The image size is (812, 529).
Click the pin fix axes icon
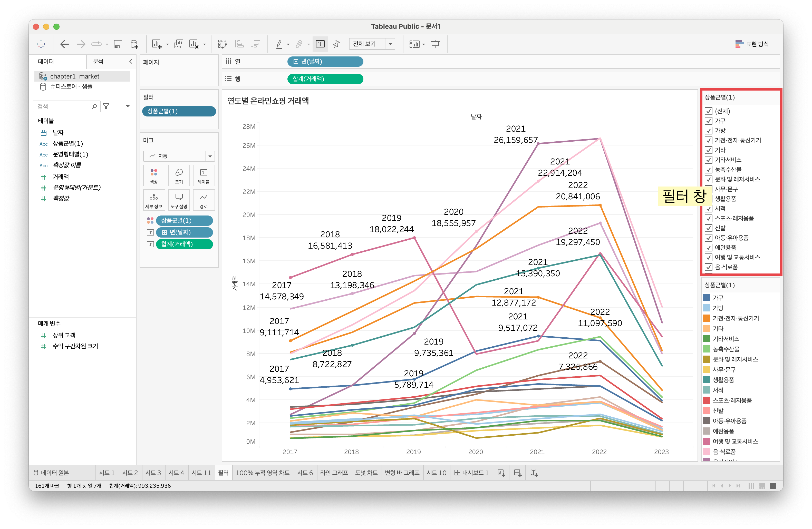[336, 44]
